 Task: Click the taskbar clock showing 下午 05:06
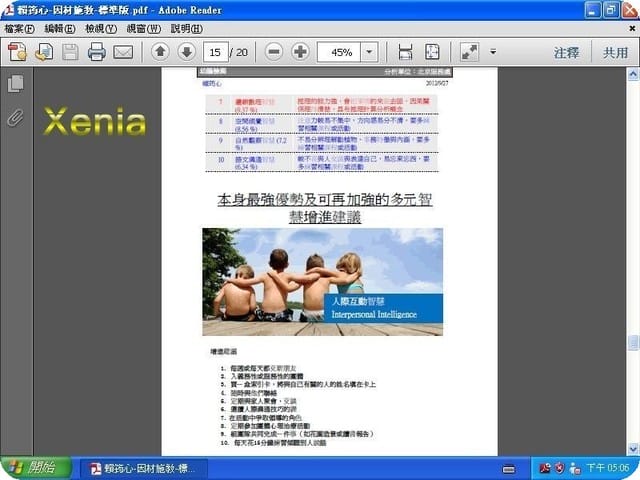pos(607,468)
